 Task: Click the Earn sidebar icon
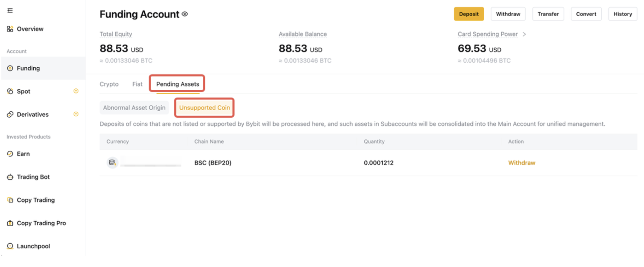pos(10,154)
